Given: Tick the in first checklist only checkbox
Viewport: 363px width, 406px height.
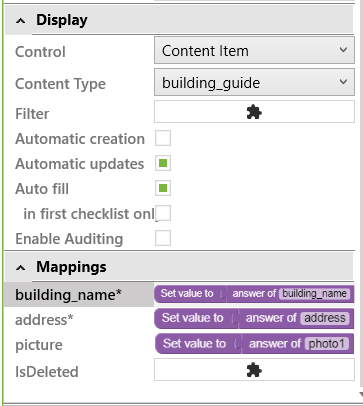Looking at the screenshot, I should point(164,213).
